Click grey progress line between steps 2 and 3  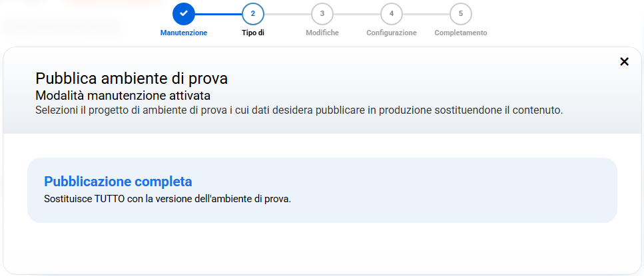pos(288,13)
